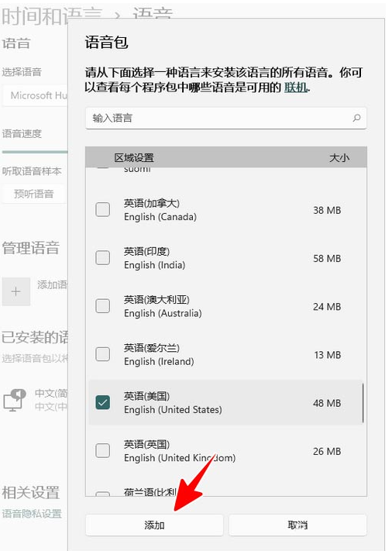Check the English (Ireland) checkbox
The image size is (392, 551).
(102, 354)
